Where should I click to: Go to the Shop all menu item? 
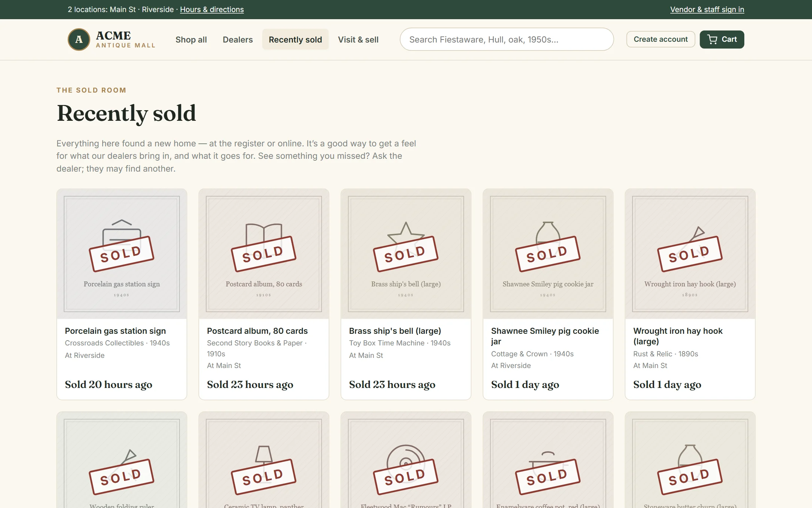(x=191, y=40)
